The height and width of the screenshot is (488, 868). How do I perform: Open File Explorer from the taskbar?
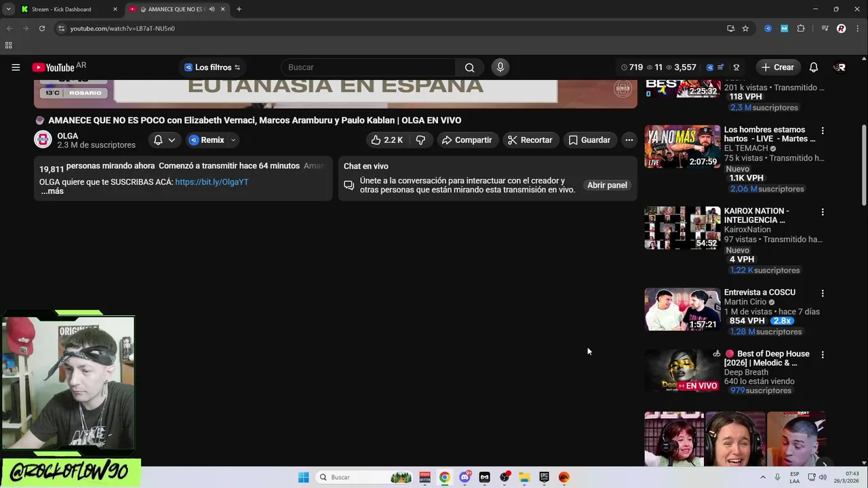pyautogui.click(x=524, y=477)
